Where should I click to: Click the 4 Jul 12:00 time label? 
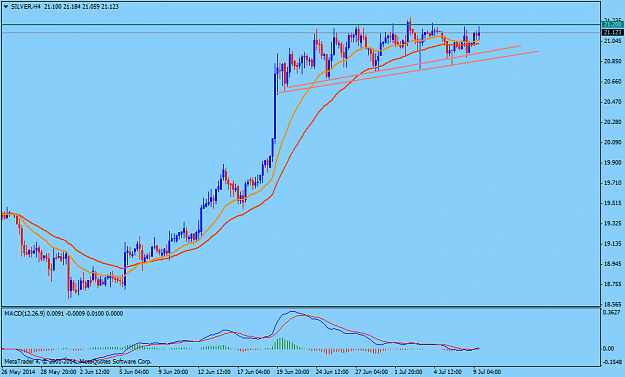[x=448, y=372]
